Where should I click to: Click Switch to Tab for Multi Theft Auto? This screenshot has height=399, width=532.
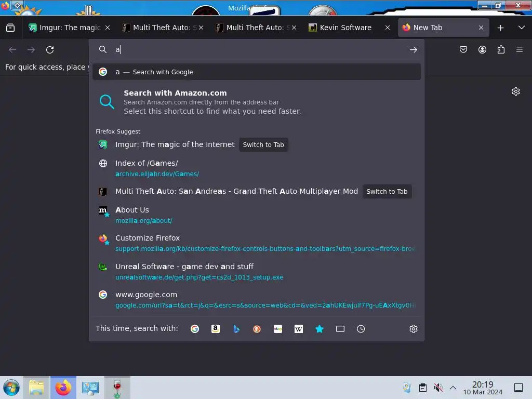click(x=387, y=192)
